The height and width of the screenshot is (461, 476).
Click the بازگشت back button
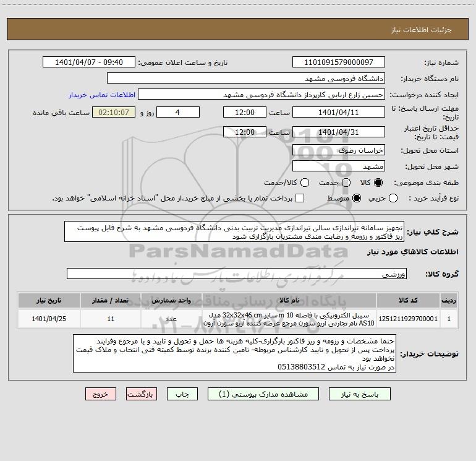[x=142, y=394]
